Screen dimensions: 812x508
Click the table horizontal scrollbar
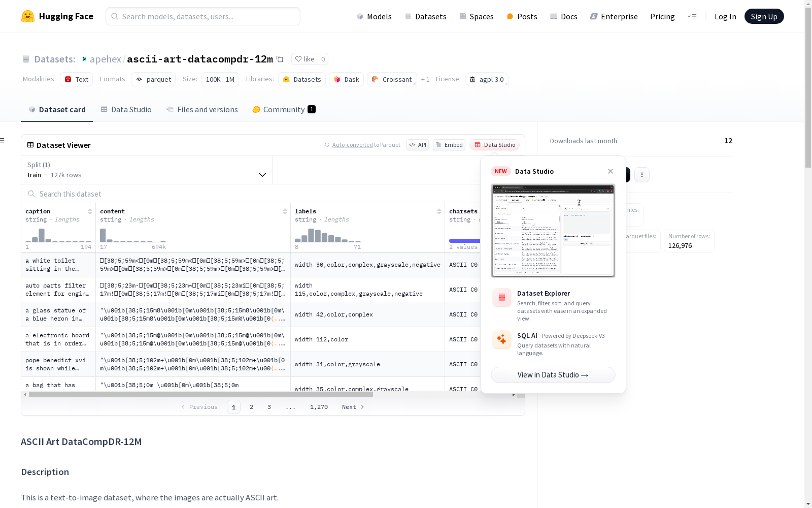pyautogui.click(x=201, y=394)
